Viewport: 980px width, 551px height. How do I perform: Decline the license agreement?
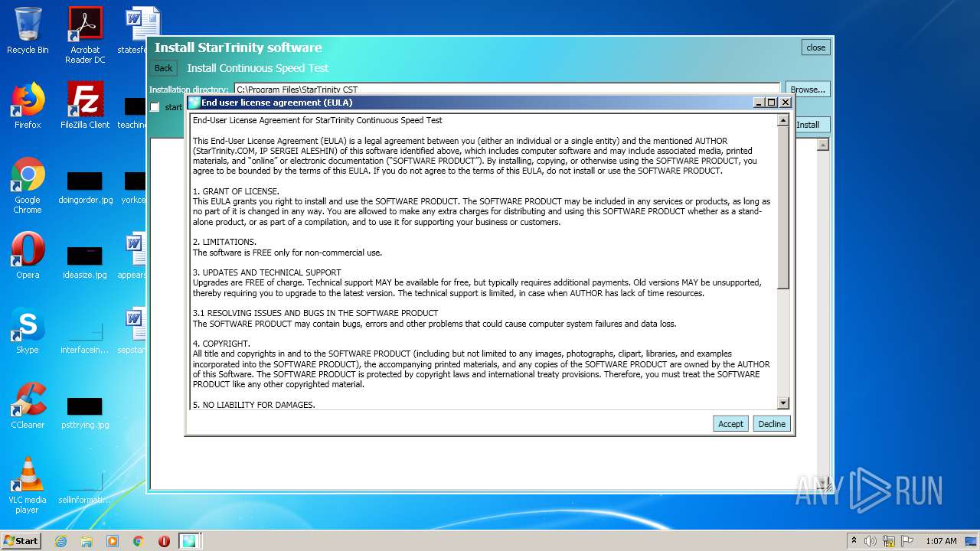772,424
